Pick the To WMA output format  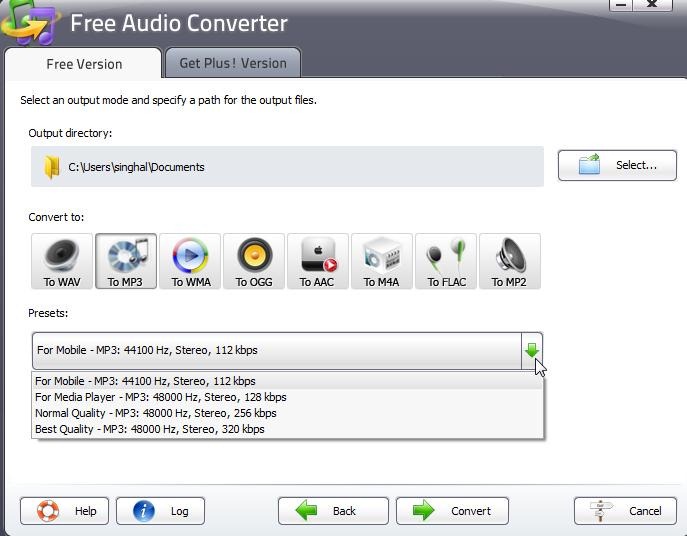click(x=190, y=262)
